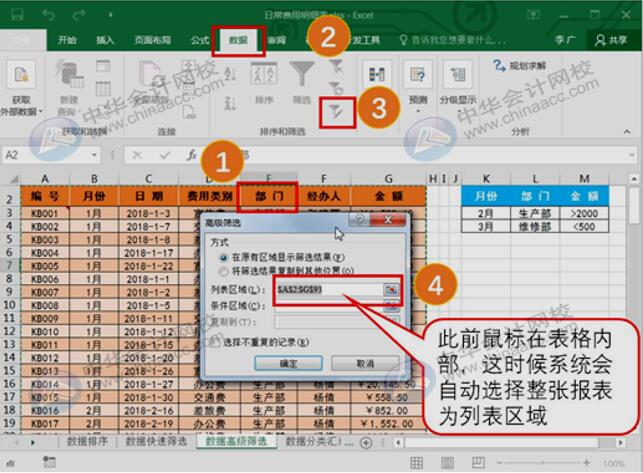Click the 文件 file tab button
Screen dimensions: 643x473
tap(22, 40)
